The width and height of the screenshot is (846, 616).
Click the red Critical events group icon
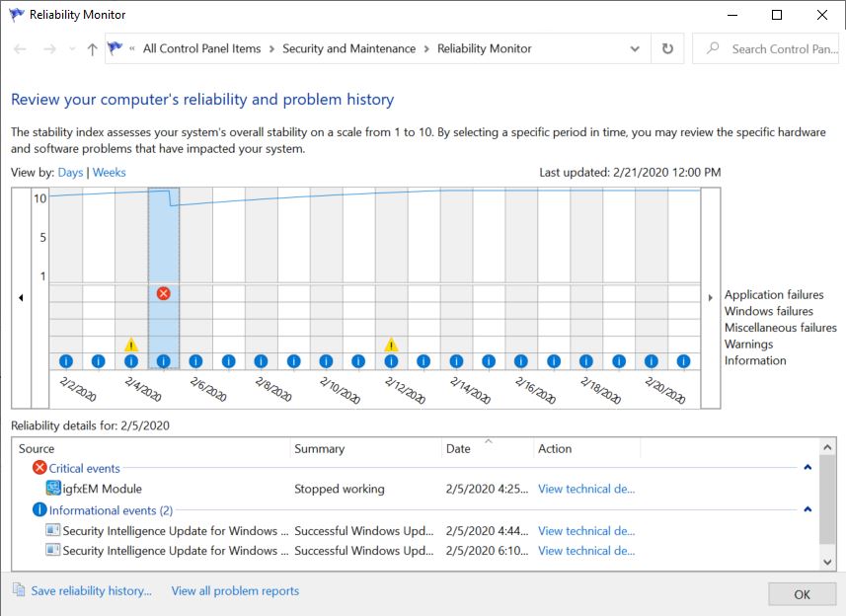[x=39, y=468]
